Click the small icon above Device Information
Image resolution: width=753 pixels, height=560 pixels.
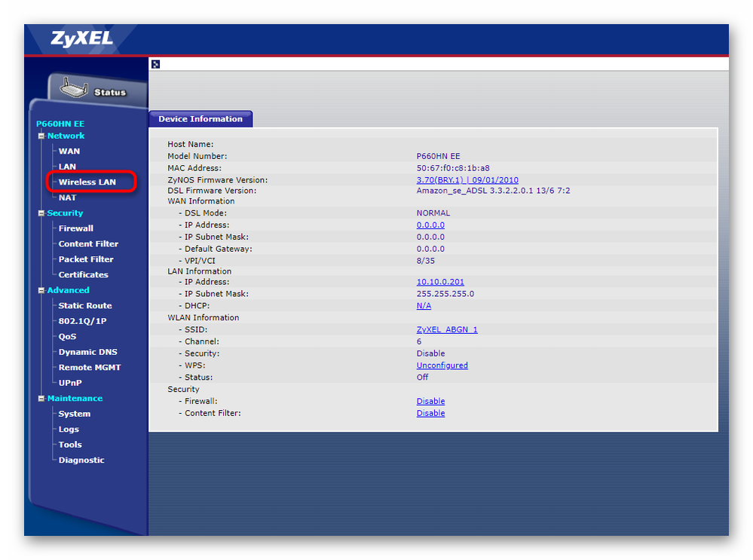coord(155,64)
